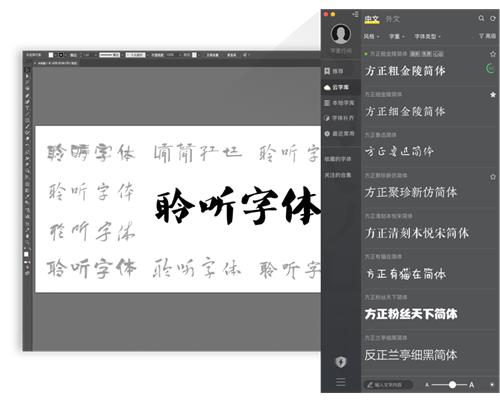Apply the handwriting font below 方正细金陵简体

click(x=399, y=152)
